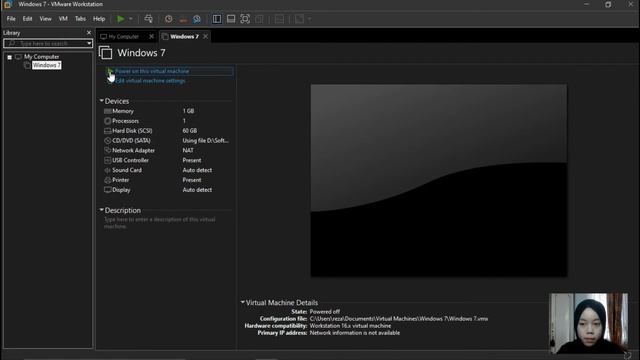Close the Library panel

tap(89, 33)
